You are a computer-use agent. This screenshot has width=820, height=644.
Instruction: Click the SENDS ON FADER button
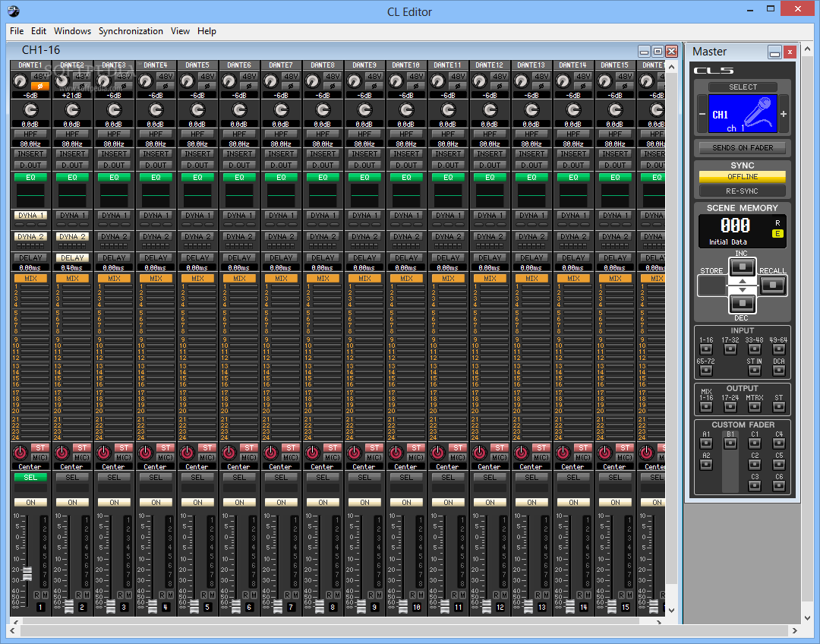(x=742, y=148)
